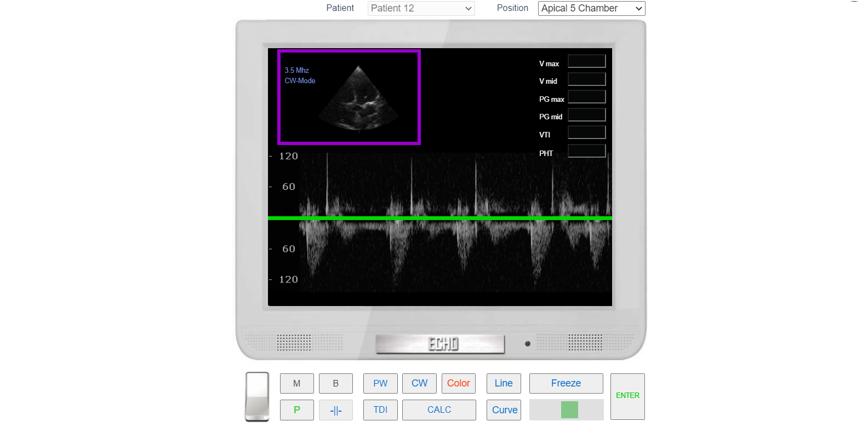868x427 pixels.
Task: Click the monitor power indicator dot
Action: pos(527,344)
